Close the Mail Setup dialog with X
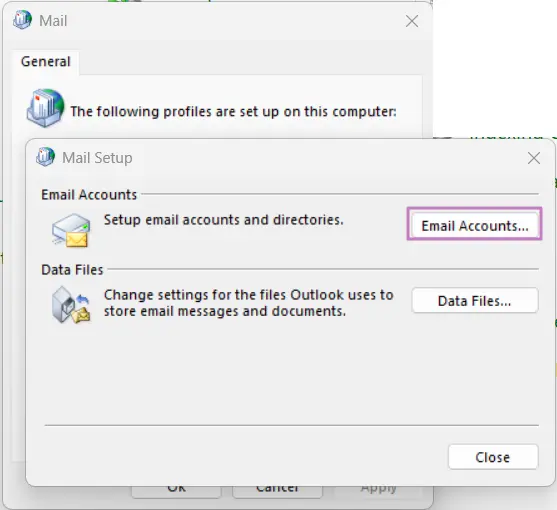Image resolution: width=557 pixels, height=510 pixels. (534, 158)
